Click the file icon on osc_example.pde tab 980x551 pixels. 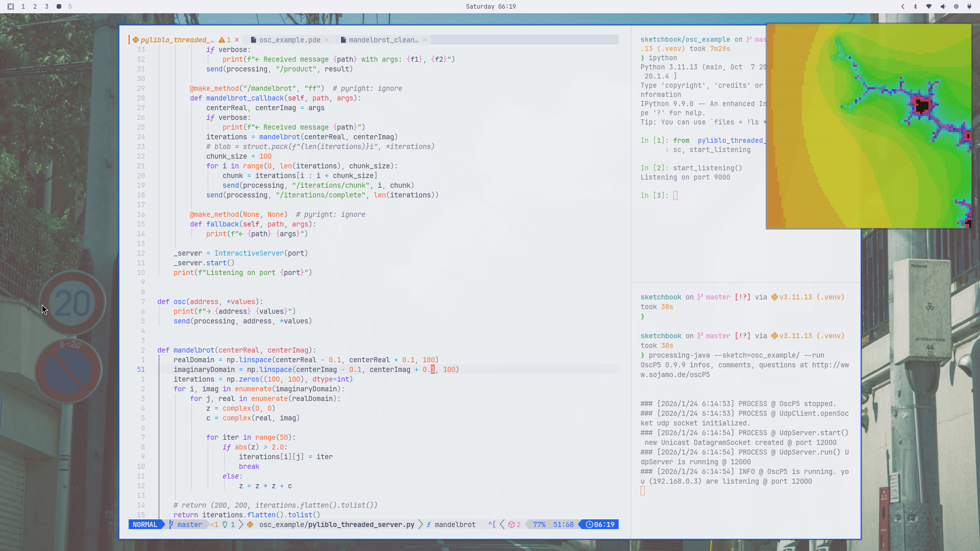click(254, 39)
